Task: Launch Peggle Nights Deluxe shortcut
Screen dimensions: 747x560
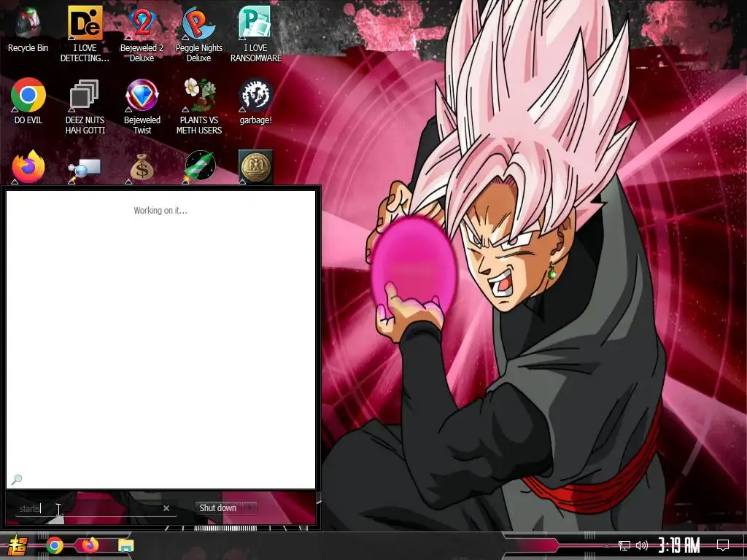Action: point(198,34)
